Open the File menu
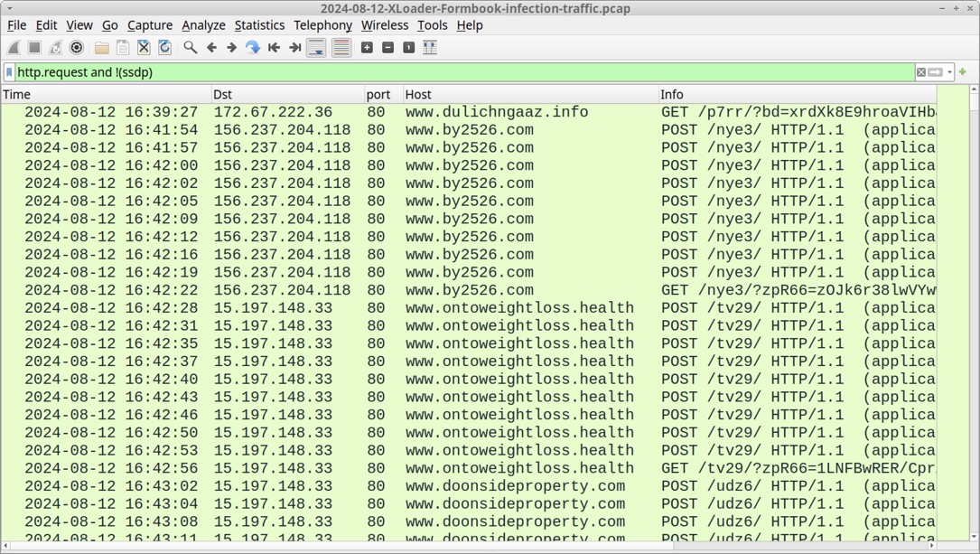 click(17, 25)
